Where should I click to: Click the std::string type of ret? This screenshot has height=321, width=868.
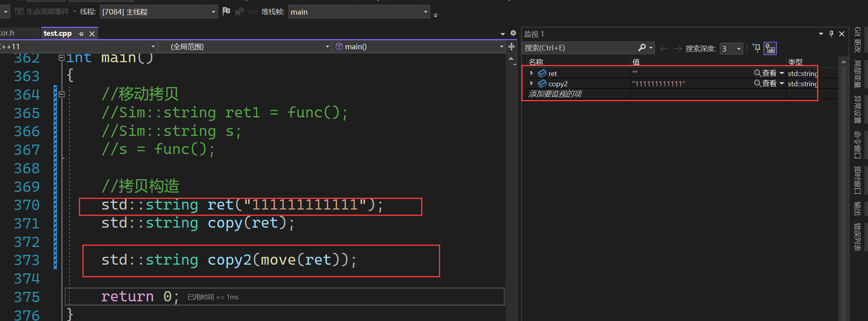point(803,74)
